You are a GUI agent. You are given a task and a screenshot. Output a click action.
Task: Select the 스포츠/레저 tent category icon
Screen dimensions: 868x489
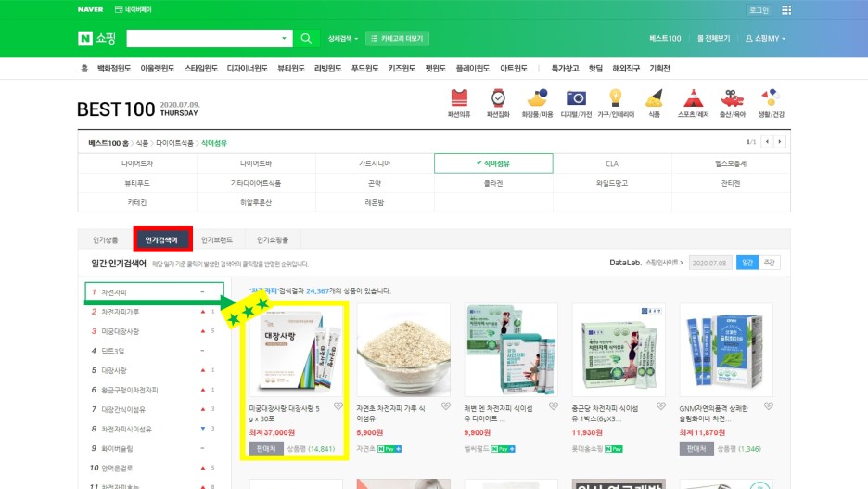click(693, 98)
